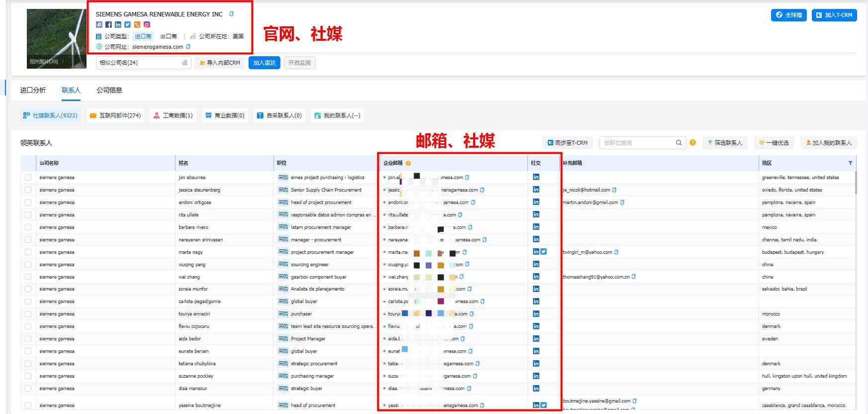The width and height of the screenshot is (868, 414).
Task: Open the company's LinkedIn icon in the header
Action: [x=118, y=24]
